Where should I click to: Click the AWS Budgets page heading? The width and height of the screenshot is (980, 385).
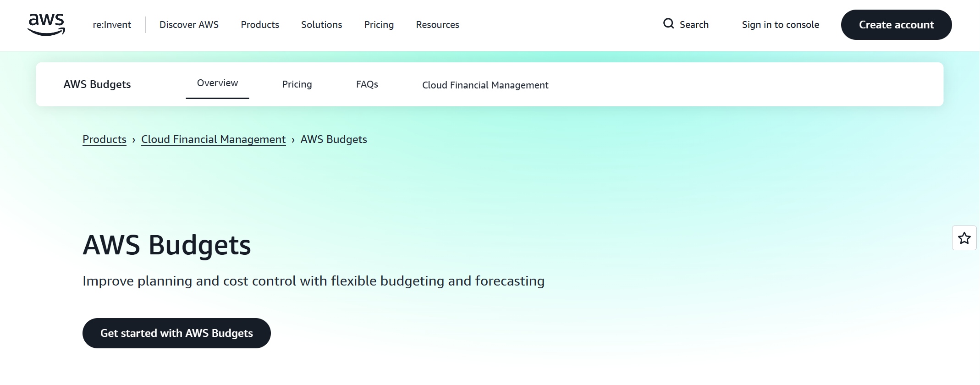167,245
